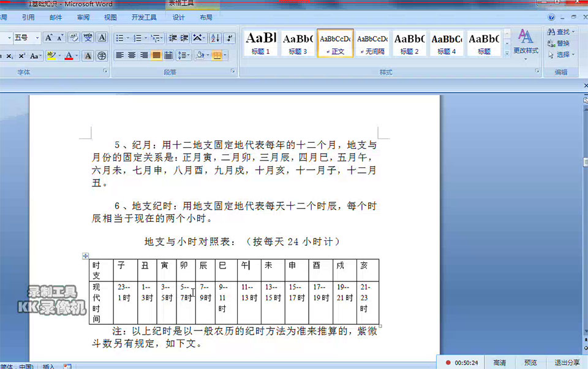The image size is (588, 369).
Task: Click 查找 find button
Action: [560, 32]
